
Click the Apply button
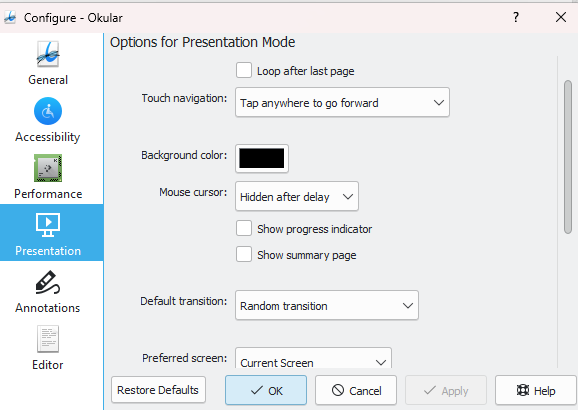tap(446, 390)
